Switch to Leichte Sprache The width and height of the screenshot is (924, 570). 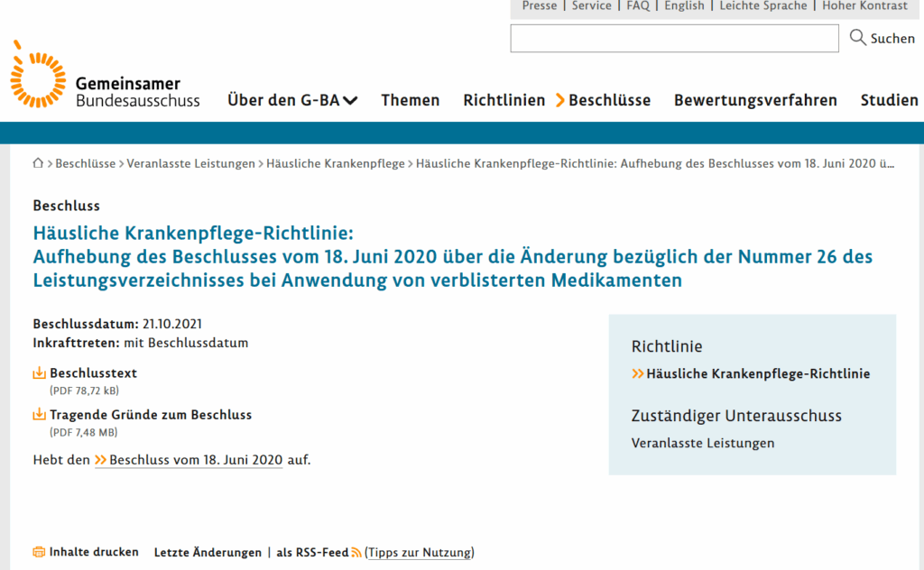tap(762, 6)
